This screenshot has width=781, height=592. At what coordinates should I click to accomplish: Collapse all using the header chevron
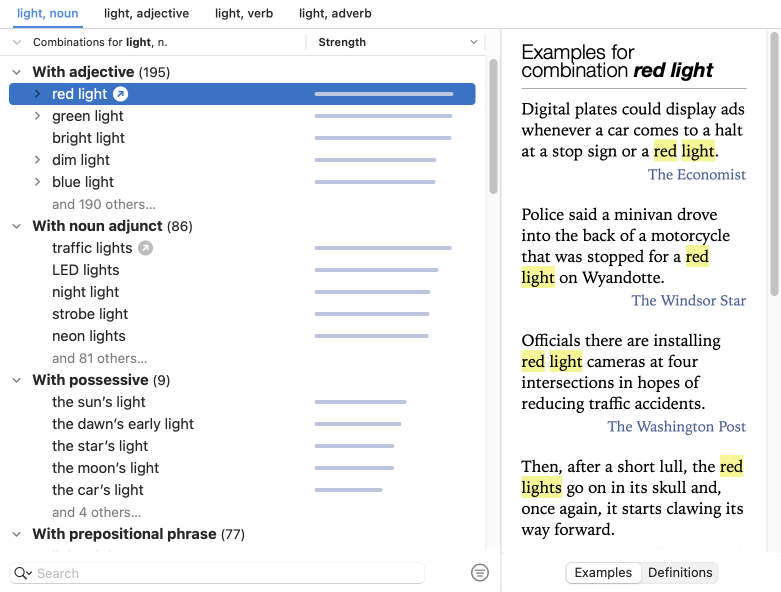[16, 42]
